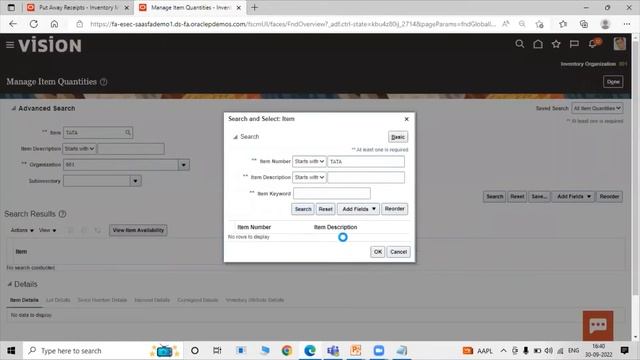The width and height of the screenshot is (640, 360).
Task: Open Favorites star icon in header
Action: [556, 44]
